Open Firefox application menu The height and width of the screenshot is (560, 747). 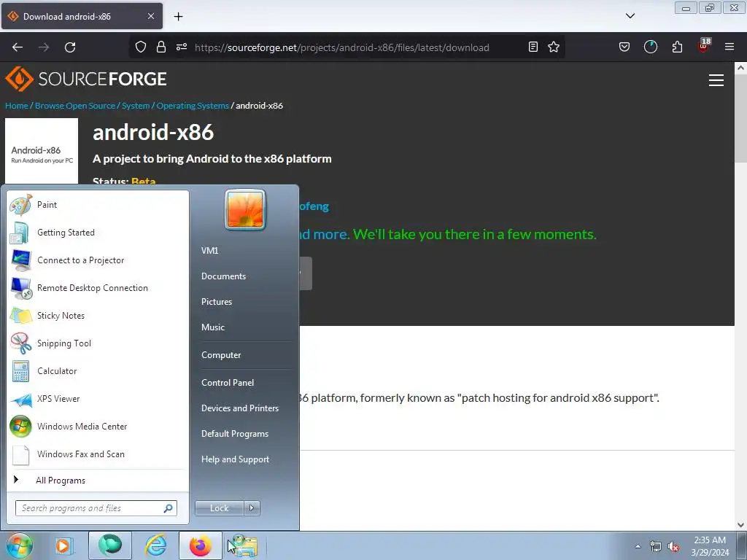[729, 47]
